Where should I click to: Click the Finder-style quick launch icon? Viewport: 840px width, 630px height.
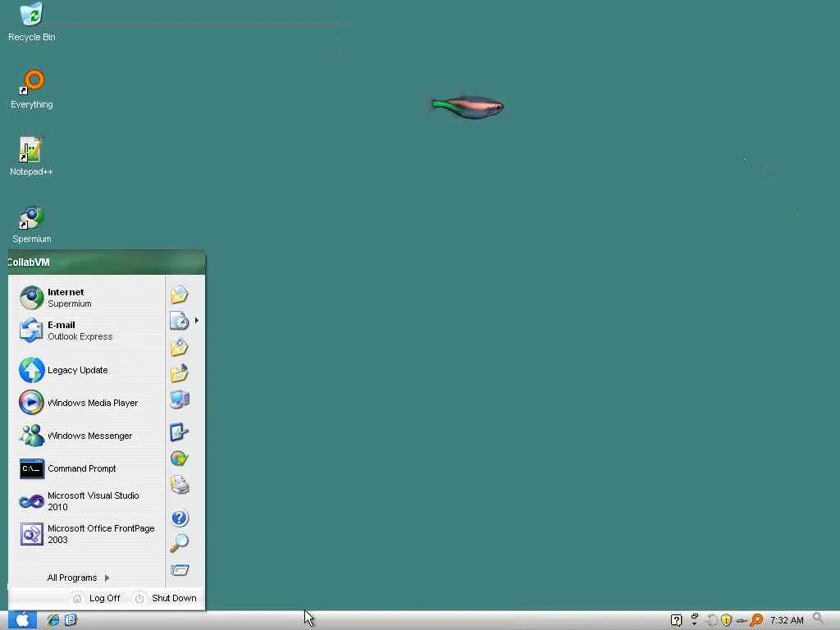(x=71, y=620)
